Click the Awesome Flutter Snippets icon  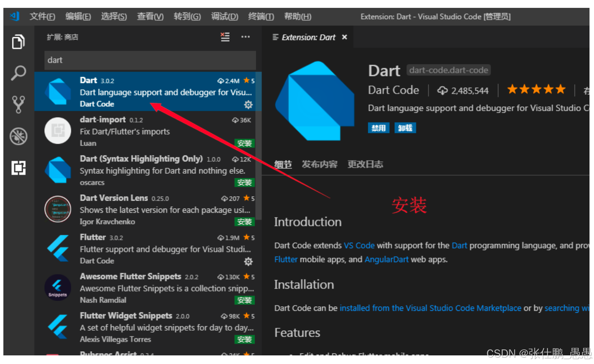click(x=58, y=288)
